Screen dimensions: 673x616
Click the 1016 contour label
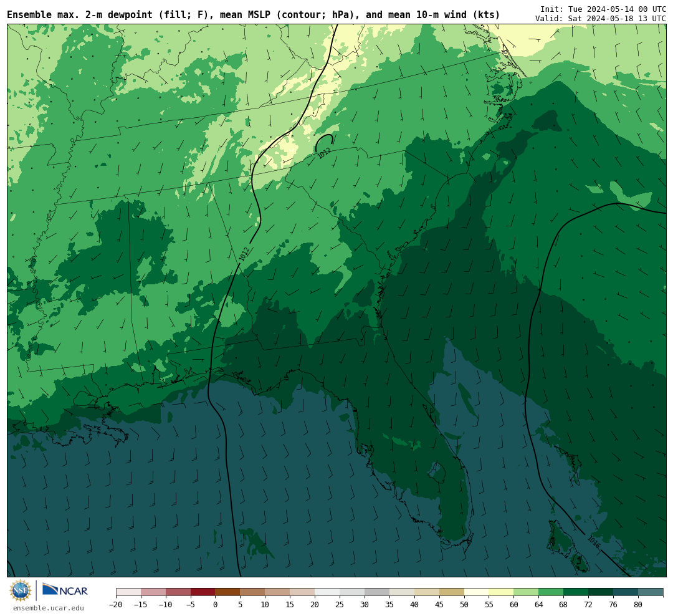594,542
